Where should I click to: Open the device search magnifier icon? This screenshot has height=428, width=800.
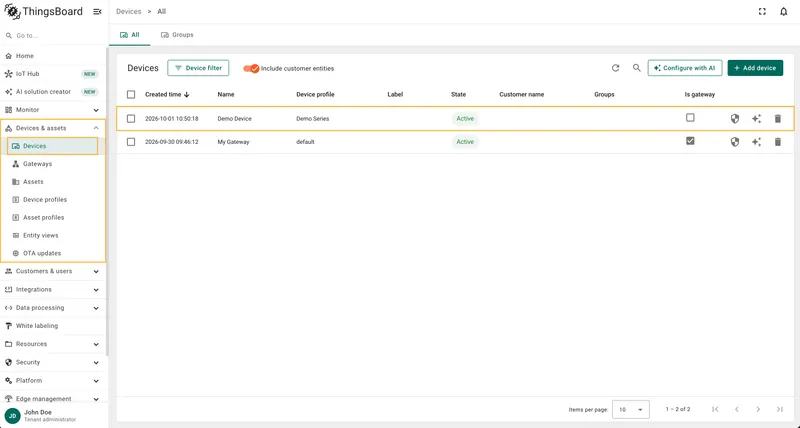[x=636, y=68]
